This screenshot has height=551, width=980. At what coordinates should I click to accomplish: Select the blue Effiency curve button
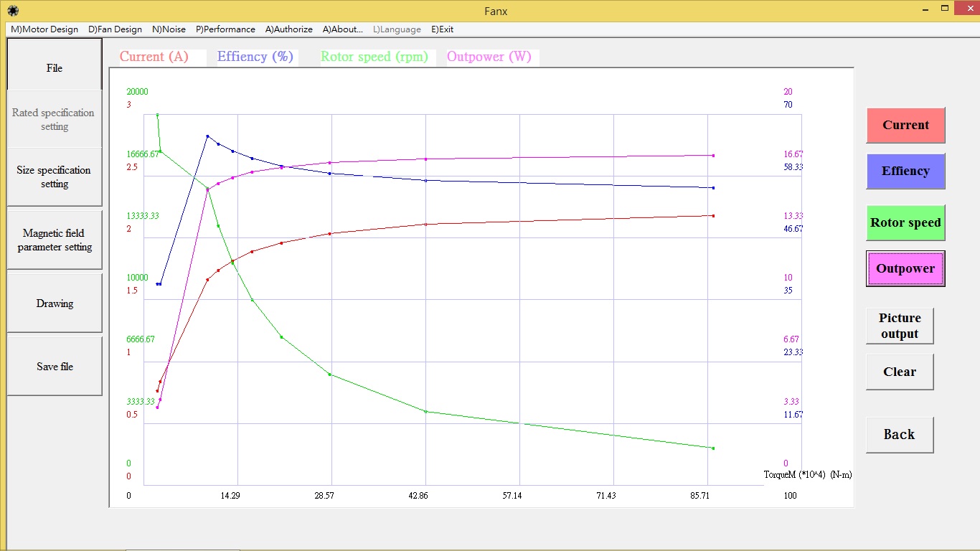pyautogui.click(x=905, y=171)
